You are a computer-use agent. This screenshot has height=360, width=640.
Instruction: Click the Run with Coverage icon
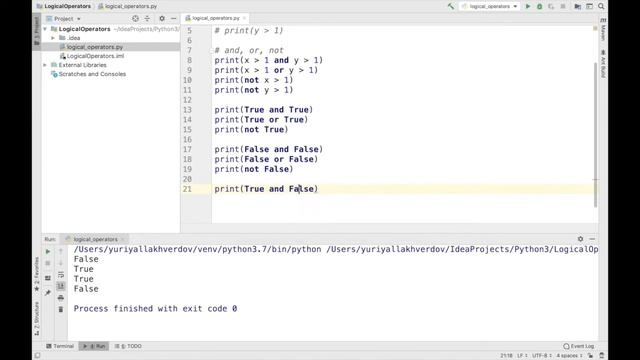[x=551, y=6]
